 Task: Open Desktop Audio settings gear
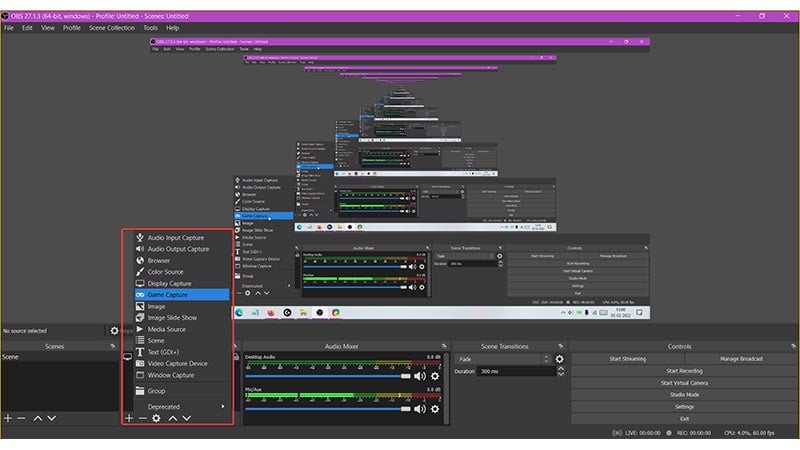tap(435, 376)
